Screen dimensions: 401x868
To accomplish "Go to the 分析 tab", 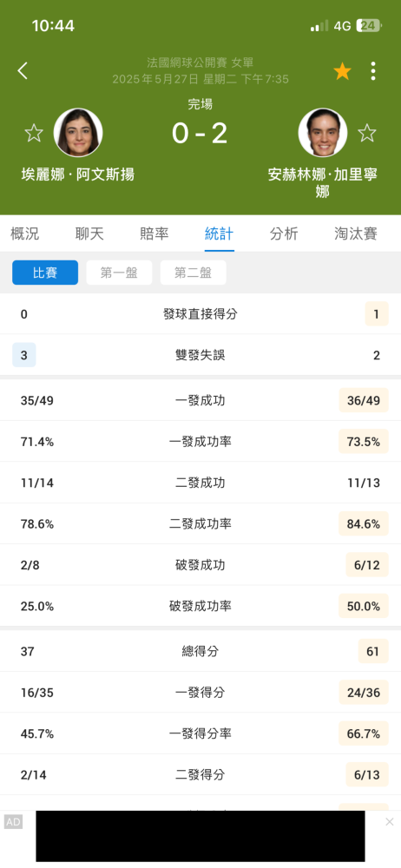I will click(284, 233).
